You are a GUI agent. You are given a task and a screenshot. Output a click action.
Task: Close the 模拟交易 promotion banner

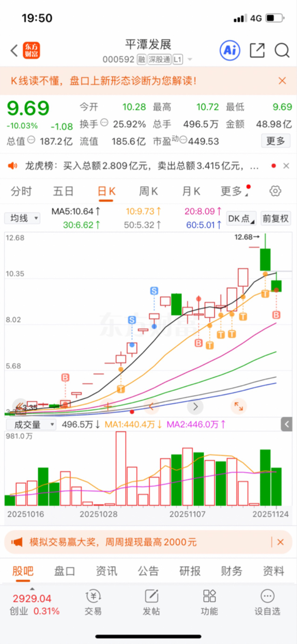[281, 542]
